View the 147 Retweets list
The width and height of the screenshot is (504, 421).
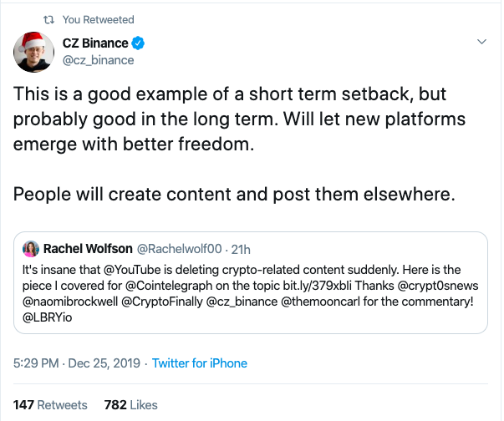tap(50, 405)
